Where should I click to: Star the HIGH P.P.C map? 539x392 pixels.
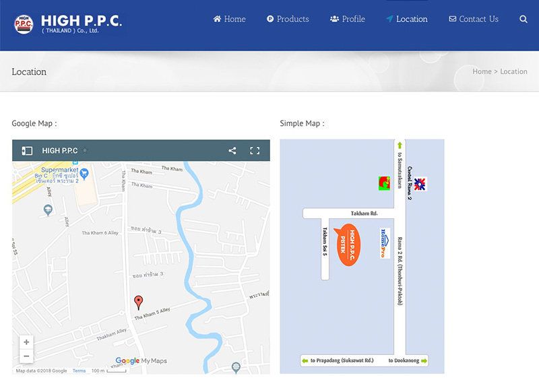(85, 151)
